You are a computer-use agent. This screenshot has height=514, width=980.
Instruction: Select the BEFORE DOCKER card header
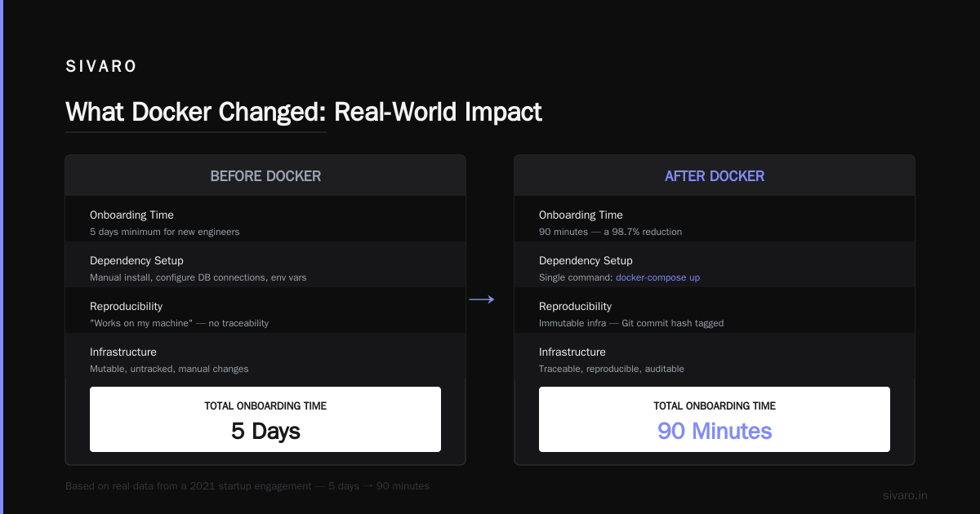(x=265, y=175)
